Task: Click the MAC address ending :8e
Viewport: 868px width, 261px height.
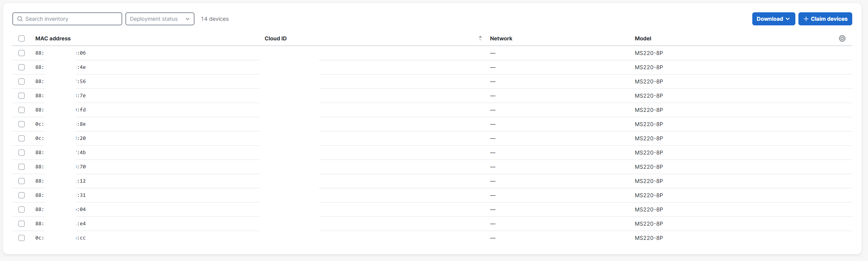Action: [61, 124]
